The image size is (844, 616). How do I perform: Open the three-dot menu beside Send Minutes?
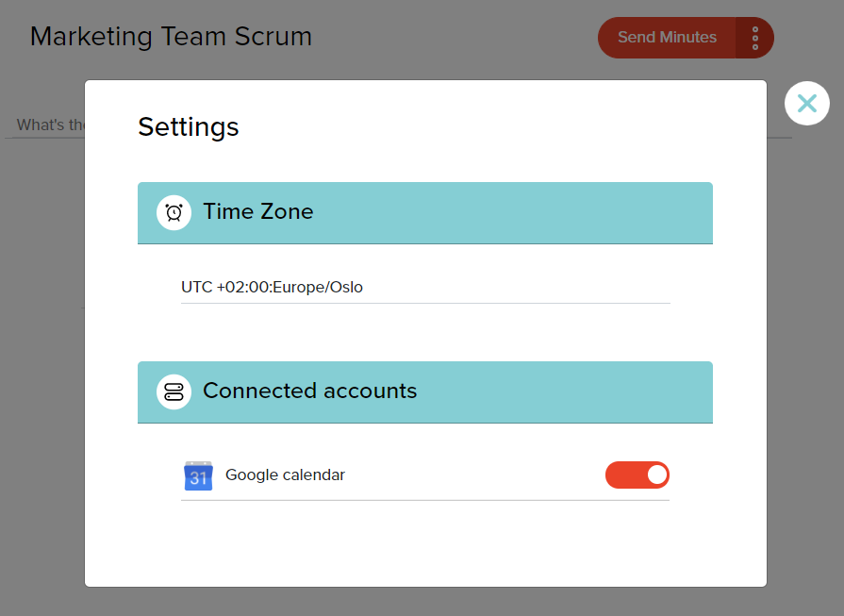(755, 38)
